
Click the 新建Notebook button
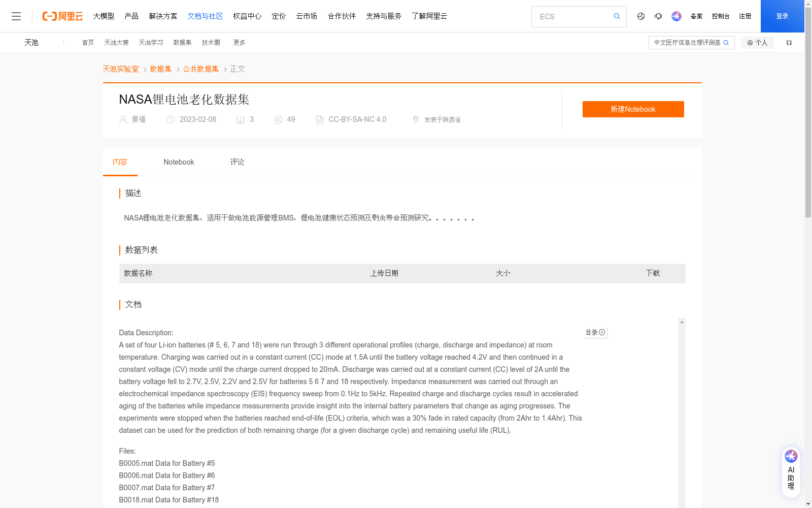(633, 109)
